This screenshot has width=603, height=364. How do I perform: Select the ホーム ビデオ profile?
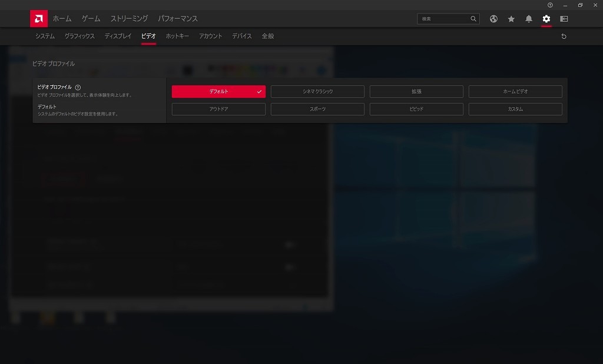coord(515,91)
